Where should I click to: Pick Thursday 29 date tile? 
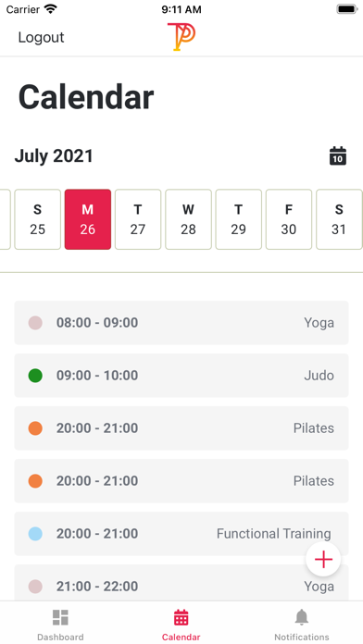pyautogui.click(x=238, y=219)
